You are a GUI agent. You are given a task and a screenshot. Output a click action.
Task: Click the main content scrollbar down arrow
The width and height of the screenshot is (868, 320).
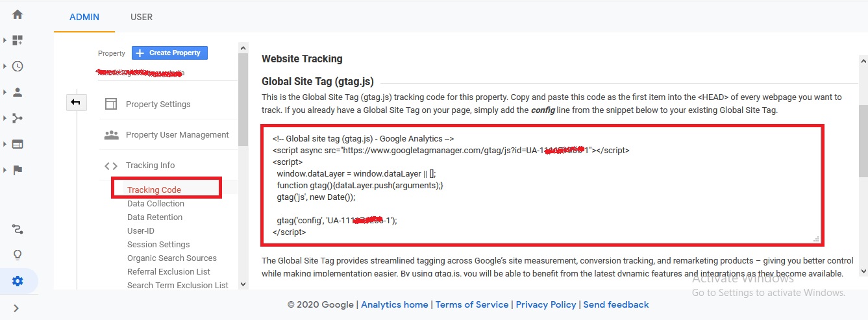863,271
